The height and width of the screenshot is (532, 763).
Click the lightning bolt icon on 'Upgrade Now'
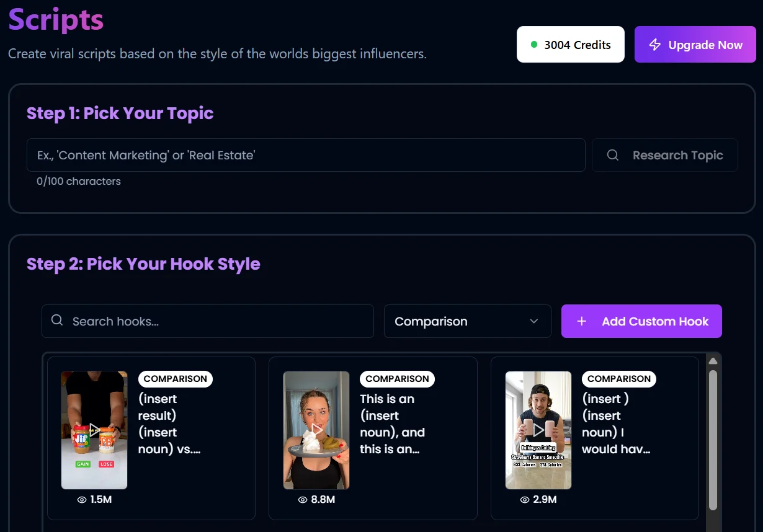[654, 44]
